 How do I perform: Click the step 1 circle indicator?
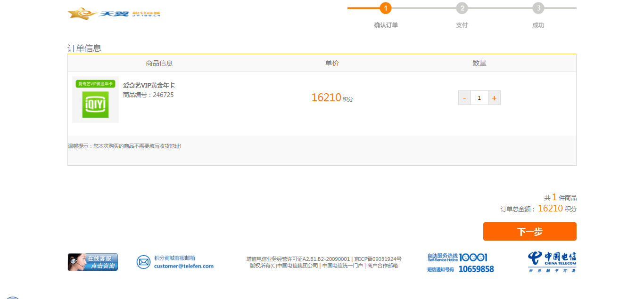[385, 8]
